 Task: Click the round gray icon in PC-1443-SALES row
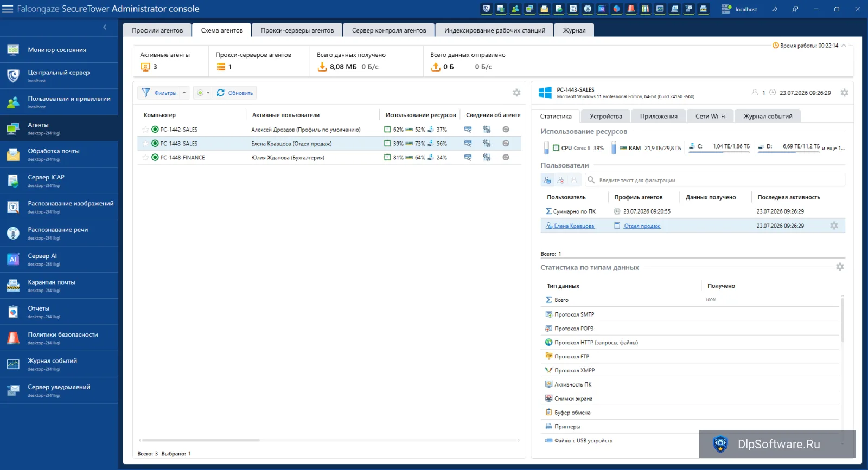pos(506,144)
